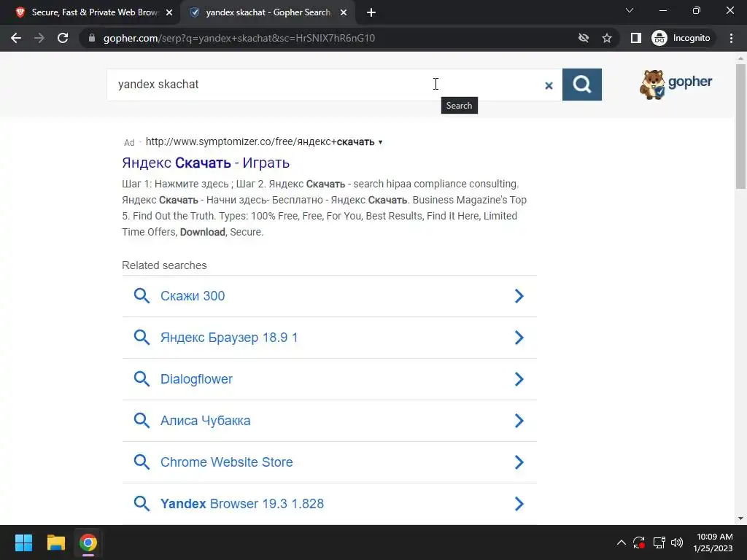
Task: Click the Related searches heading text
Action: coord(164,265)
